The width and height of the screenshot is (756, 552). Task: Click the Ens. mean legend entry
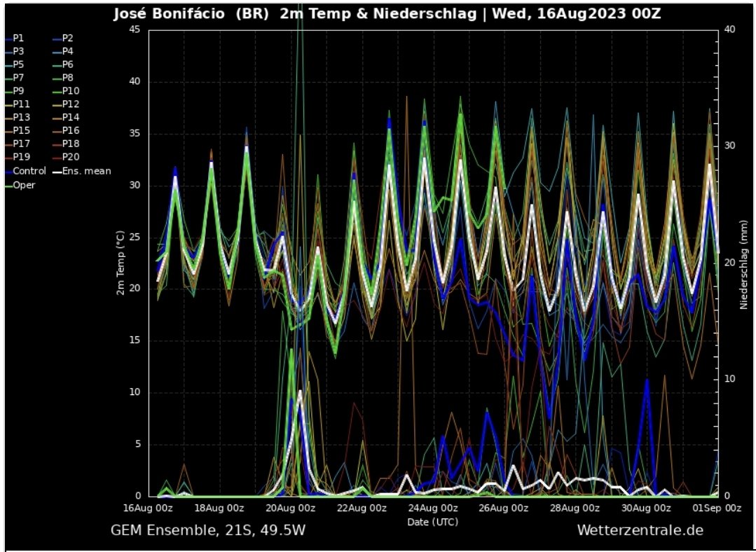tap(83, 171)
